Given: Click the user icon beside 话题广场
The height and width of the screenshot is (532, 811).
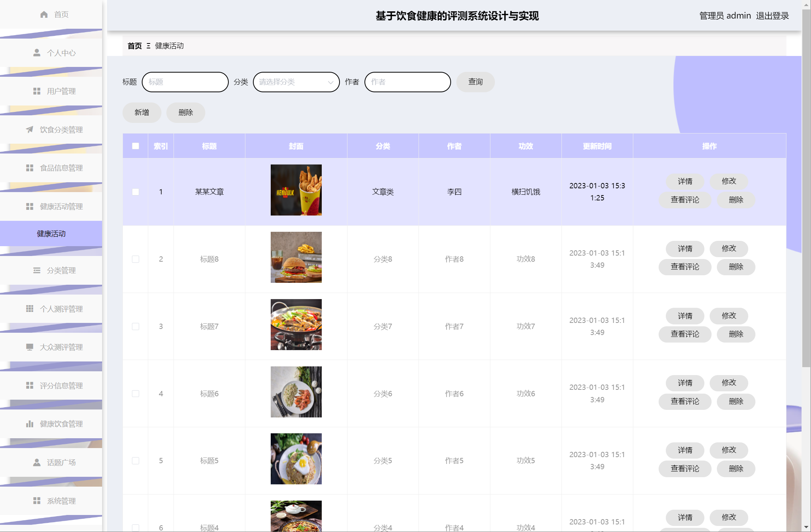Looking at the screenshot, I should point(37,462).
